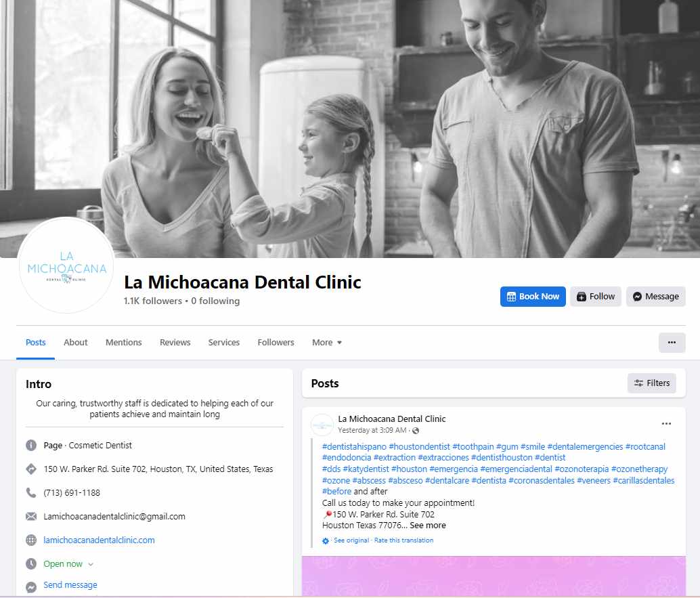Click the #veneers hashtag

click(x=594, y=481)
